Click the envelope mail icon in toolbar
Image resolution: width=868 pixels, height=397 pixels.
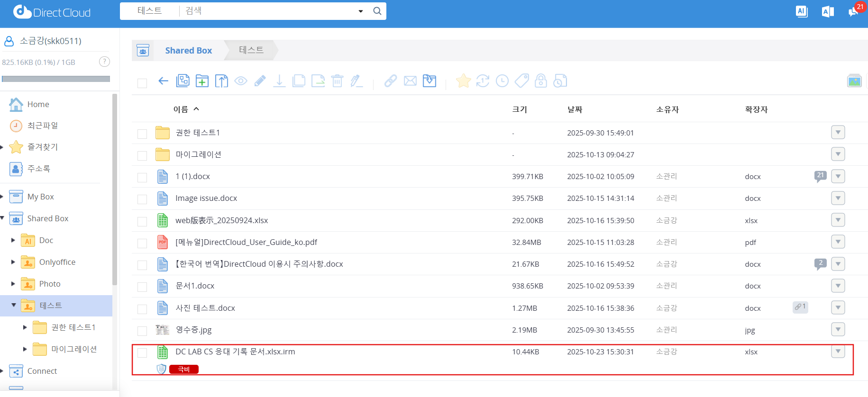pyautogui.click(x=410, y=81)
